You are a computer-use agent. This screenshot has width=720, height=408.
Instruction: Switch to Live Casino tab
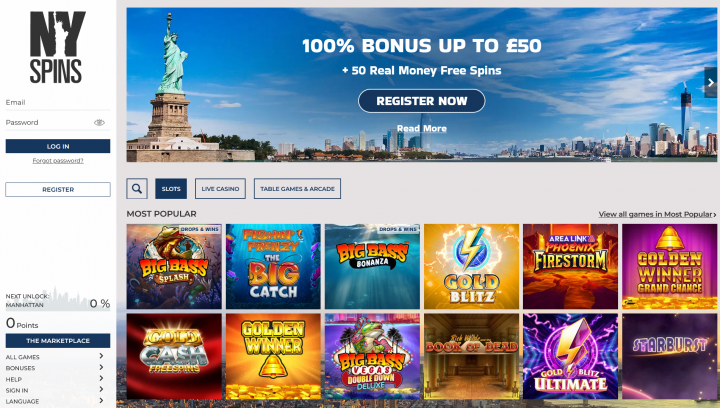pos(220,189)
